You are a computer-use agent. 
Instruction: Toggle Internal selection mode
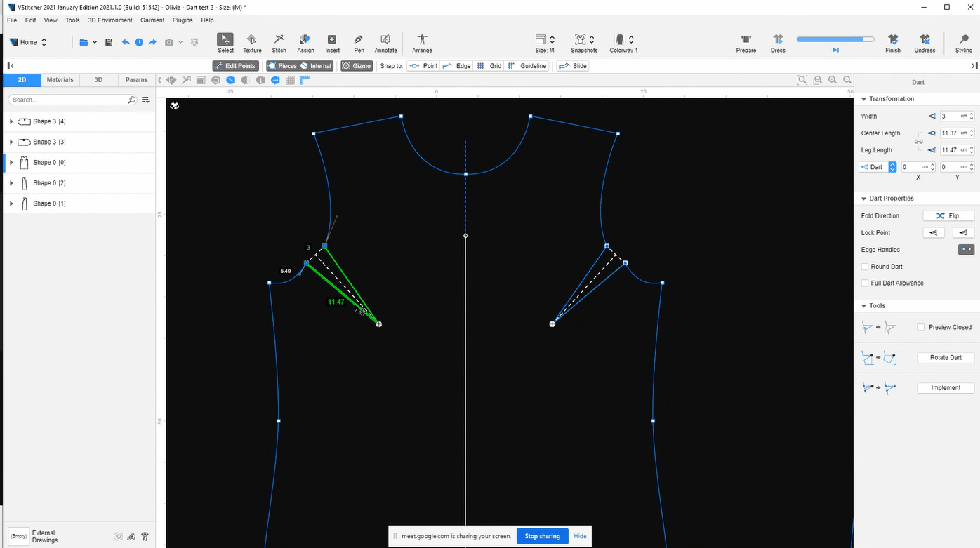[x=317, y=66]
